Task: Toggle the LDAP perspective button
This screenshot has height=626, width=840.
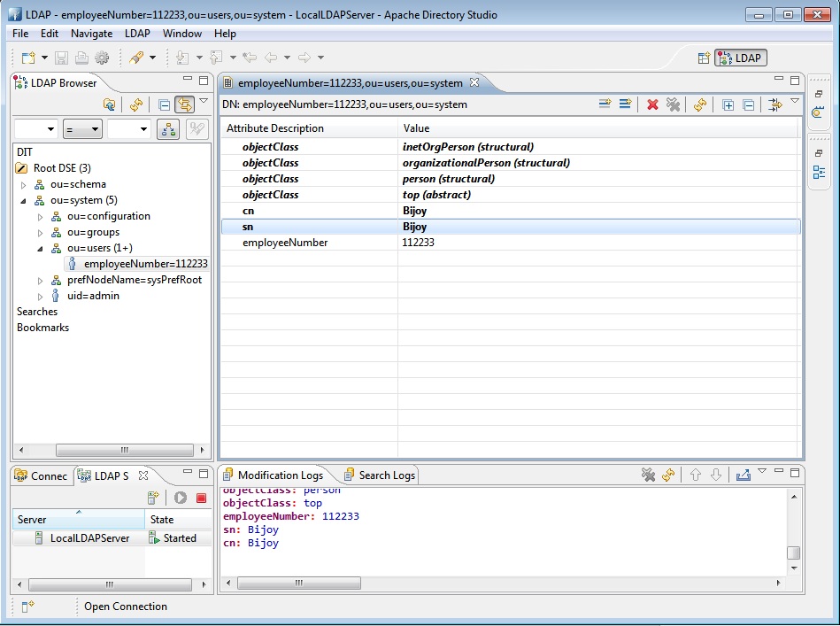Action: coord(741,58)
